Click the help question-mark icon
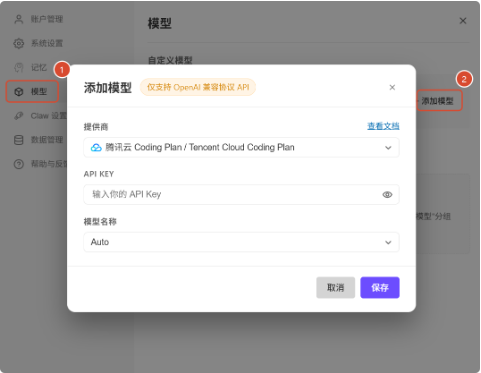 point(19,164)
